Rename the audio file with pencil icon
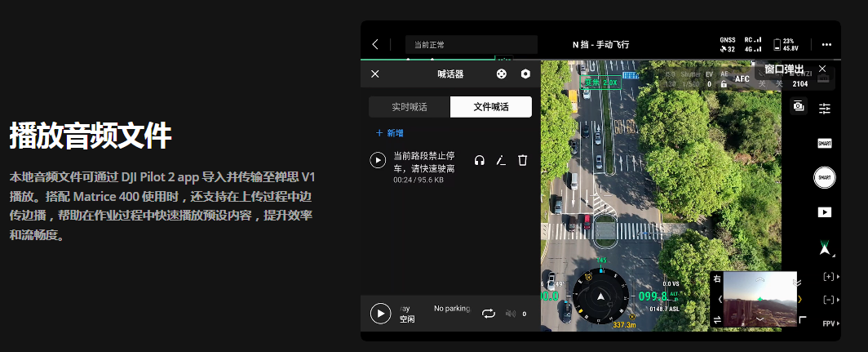Image resolution: width=868 pixels, height=352 pixels. pyautogui.click(x=502, y=160)
